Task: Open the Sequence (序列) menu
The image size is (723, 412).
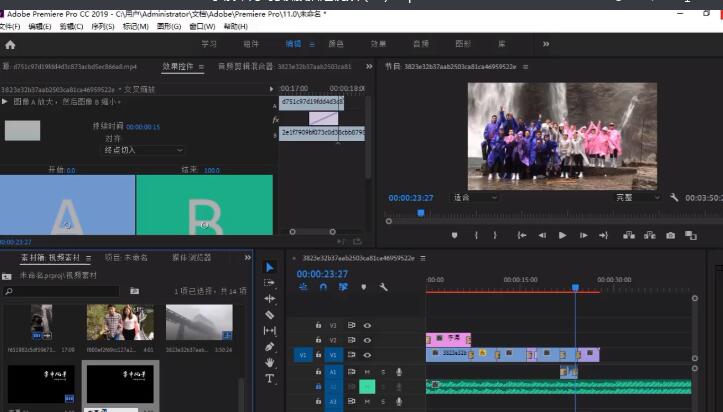Action: point(100,27)
